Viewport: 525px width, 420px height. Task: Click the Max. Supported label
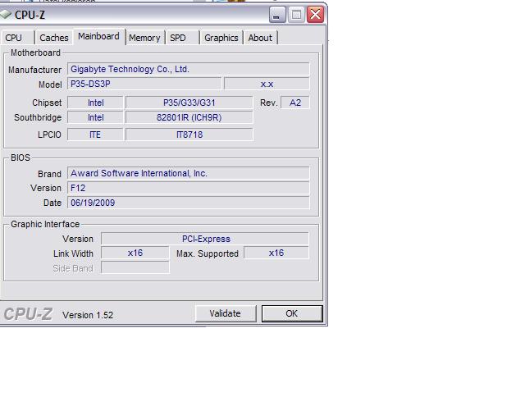tap(208, 253)
